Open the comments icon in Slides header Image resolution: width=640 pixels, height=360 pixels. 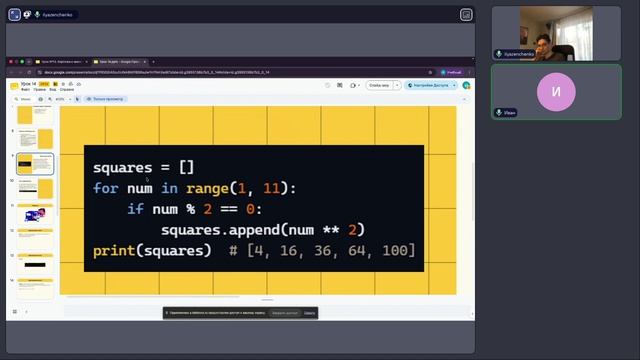coord(340,85)
